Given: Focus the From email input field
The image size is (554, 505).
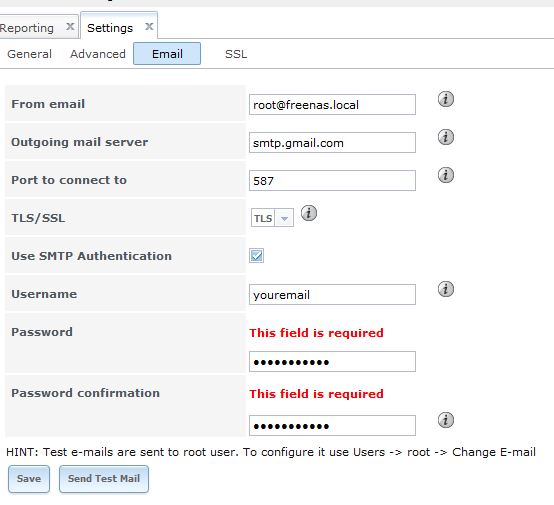Looking at the screenshot, I should tap(332, 105).
